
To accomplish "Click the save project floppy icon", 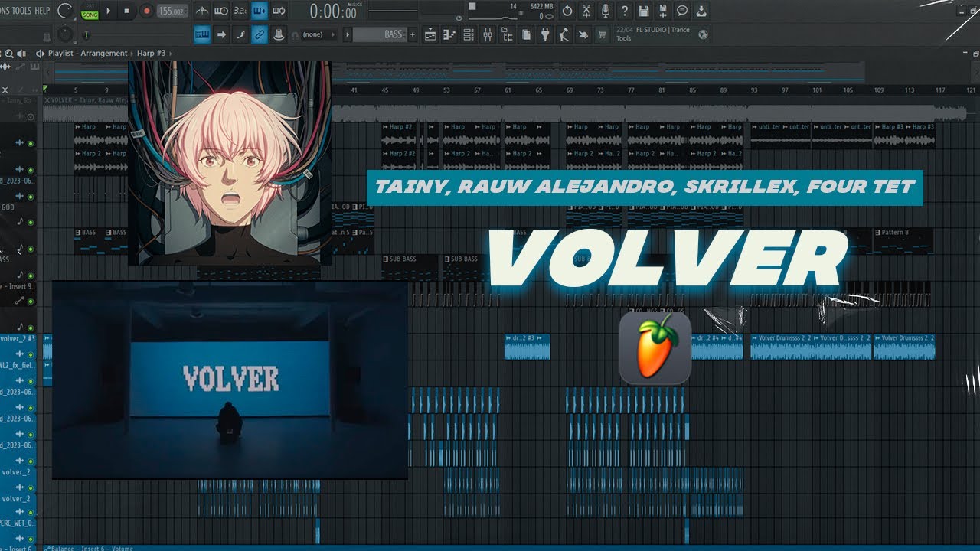I will pyautogui.click(x=644, y=11).
